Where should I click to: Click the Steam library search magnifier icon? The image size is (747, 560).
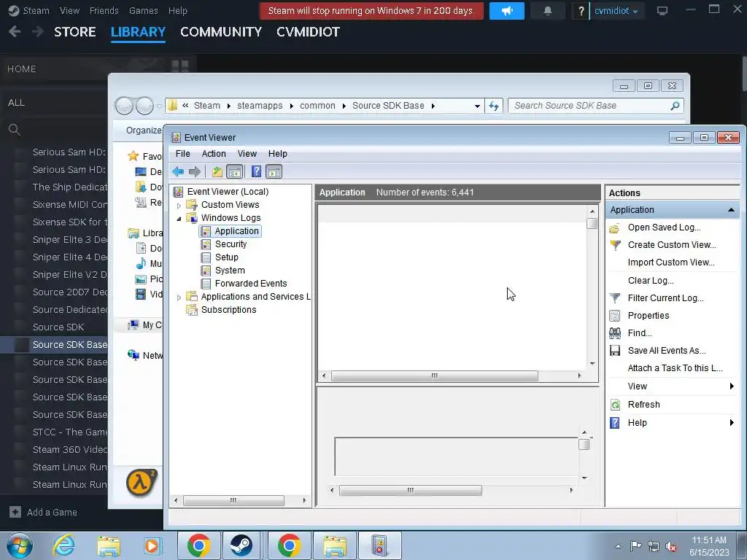[x=15, y=130]
